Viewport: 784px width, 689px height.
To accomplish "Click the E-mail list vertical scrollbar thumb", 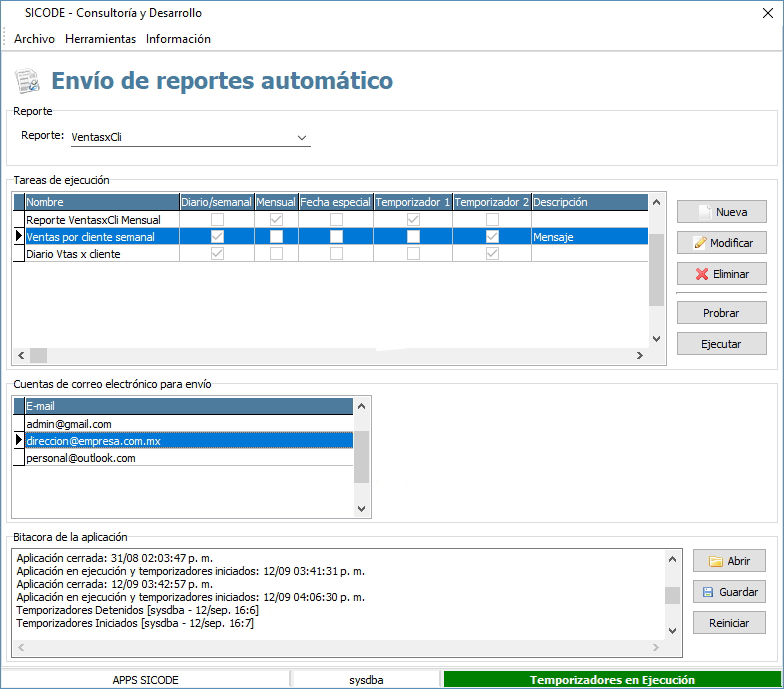I will click(x=362, y=457).
